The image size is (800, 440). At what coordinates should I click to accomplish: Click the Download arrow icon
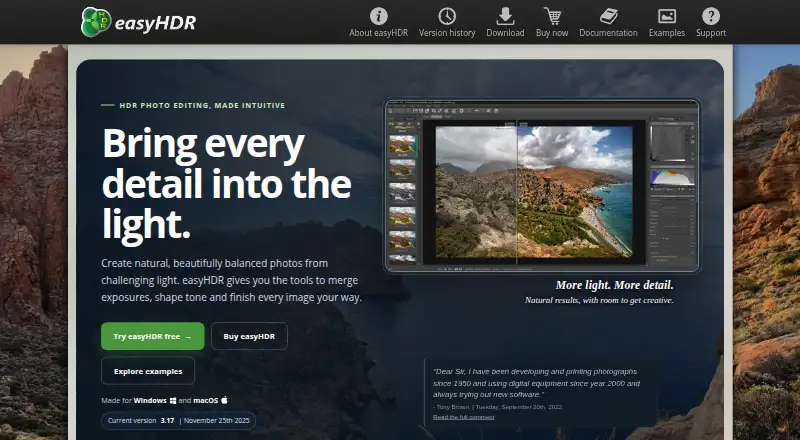pos(505,16)
